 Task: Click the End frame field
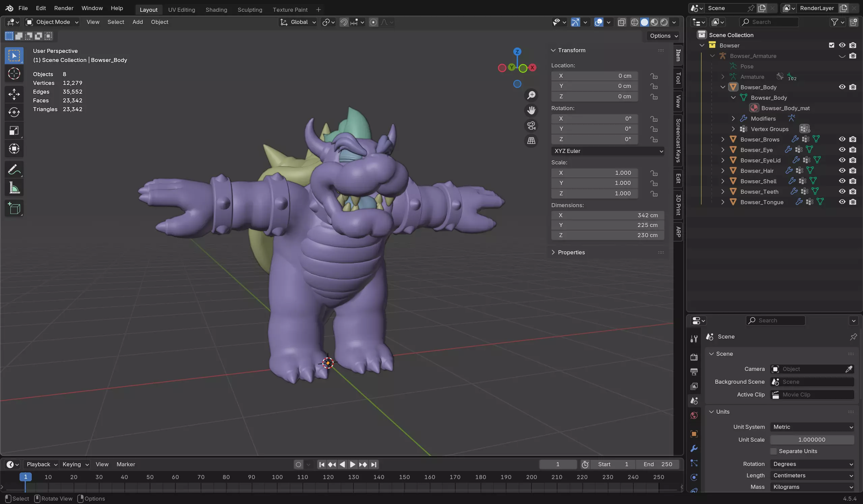coord(657,464)
